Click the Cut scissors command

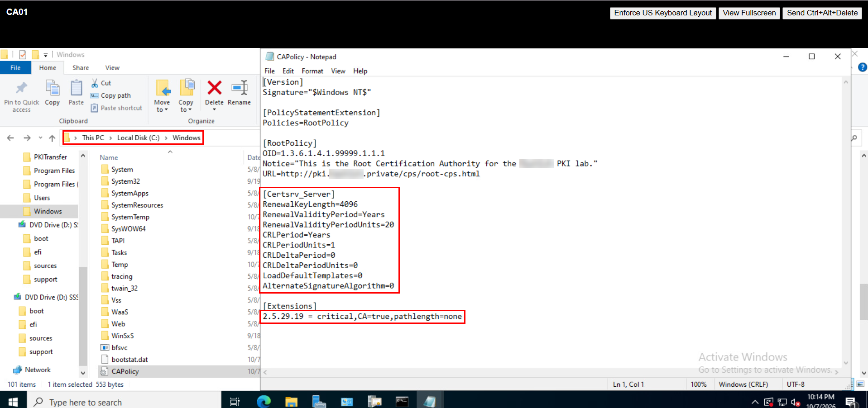[x=101, y=83]
